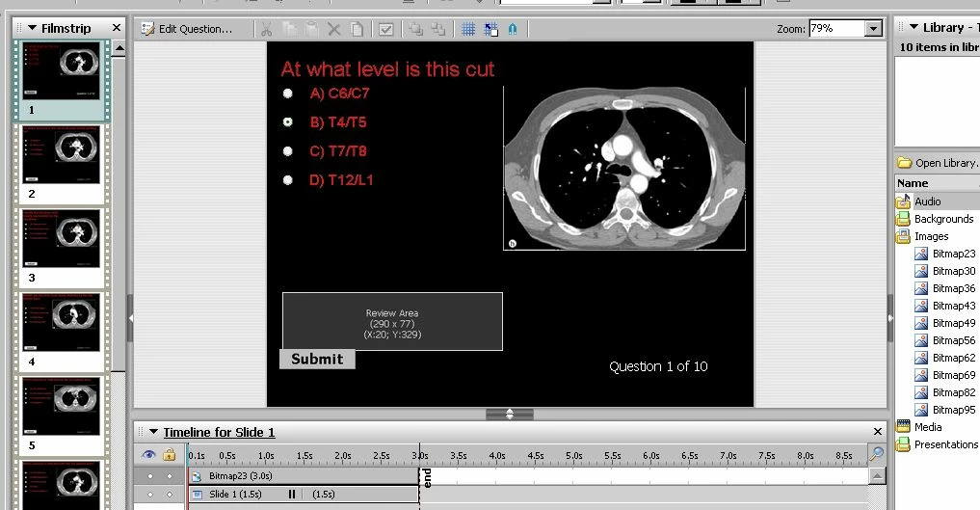The image size is (980, 510).
Task: Select slide 1 thumbnail in Filmstrip
Action: 62,70
